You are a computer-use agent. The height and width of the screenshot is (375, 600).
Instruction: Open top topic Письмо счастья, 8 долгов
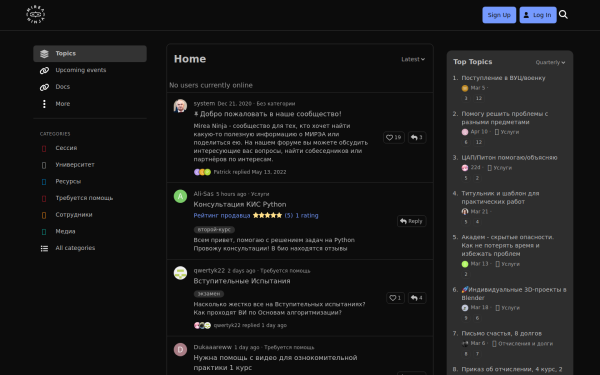(501, 334)
